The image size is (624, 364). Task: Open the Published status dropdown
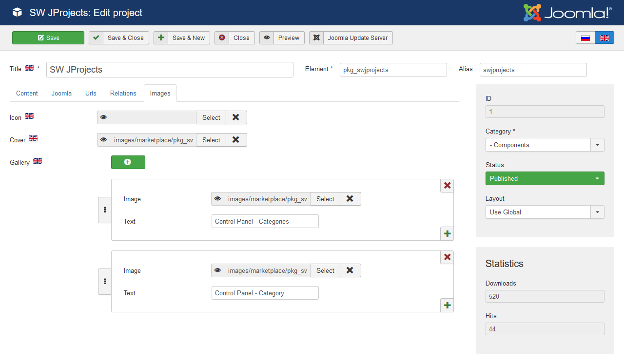click(545, 178)
